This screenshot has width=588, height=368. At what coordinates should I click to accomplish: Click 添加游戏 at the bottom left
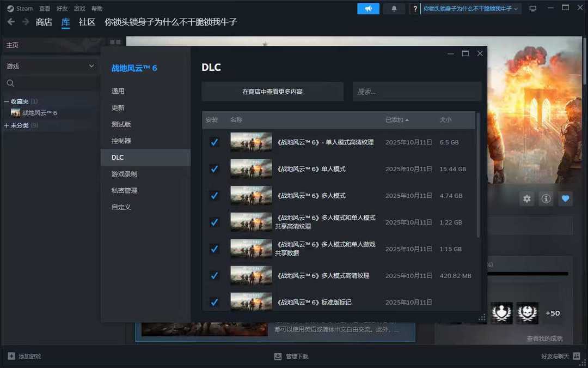[x=24, y=357]
